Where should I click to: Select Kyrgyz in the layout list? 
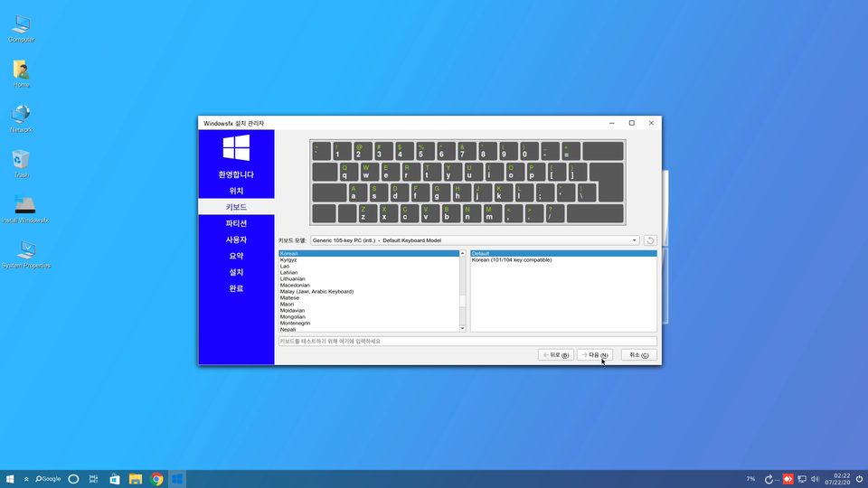[x=369, y=260]
